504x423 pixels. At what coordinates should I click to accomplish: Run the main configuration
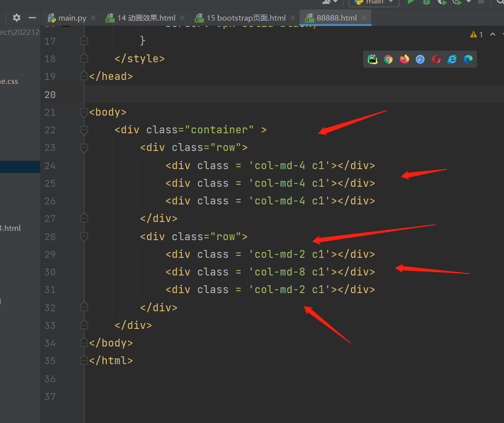point(410,2)
